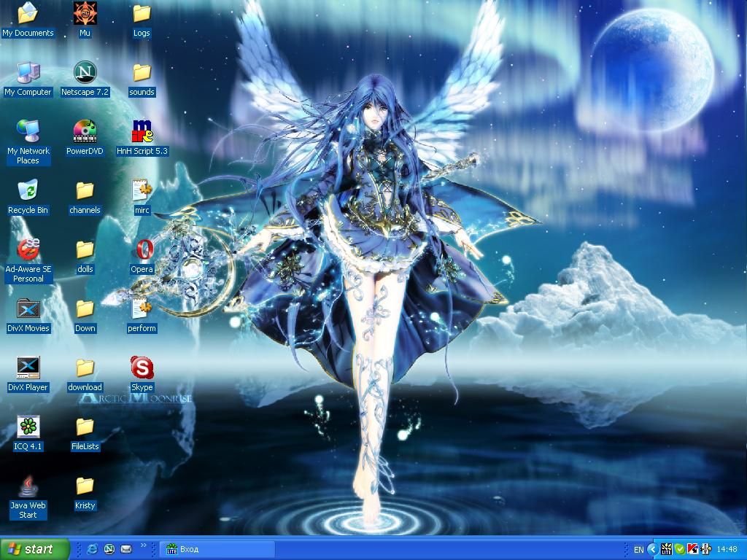
Task: Open the Start menu
Action: (34, 549)
